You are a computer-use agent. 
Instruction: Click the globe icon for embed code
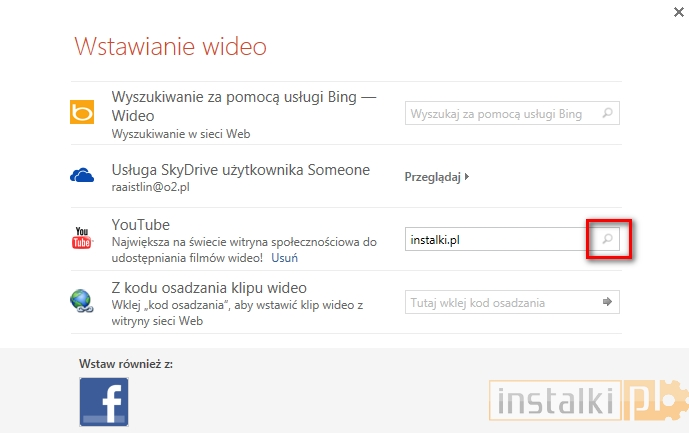click(x=82, y=302)
